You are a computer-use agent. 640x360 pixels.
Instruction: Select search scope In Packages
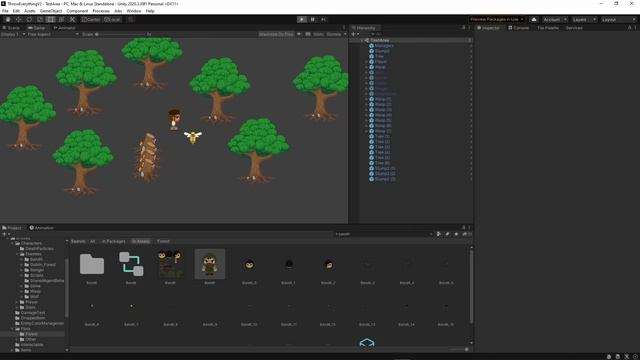click(113, 241)
